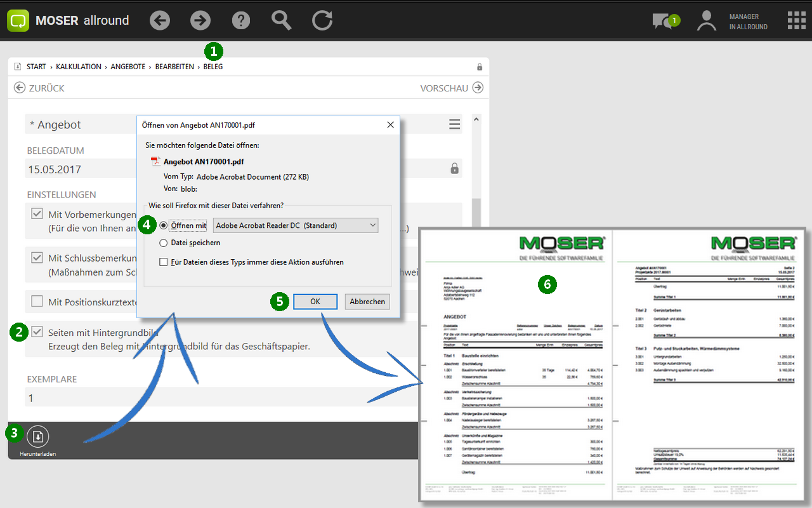This screenshot has height=508, width=812.
Task: Open the Manager user profile icon
Action: tap(706, 21)
